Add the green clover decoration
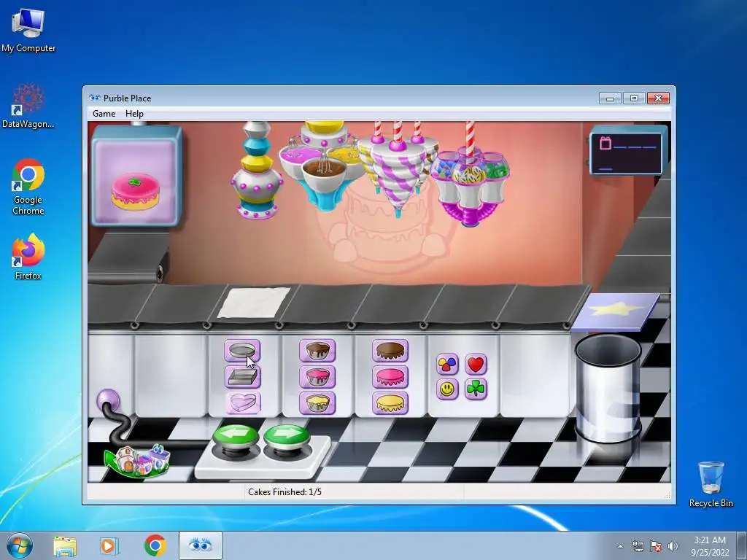This screenshot has height=560, width=747. 476,389
